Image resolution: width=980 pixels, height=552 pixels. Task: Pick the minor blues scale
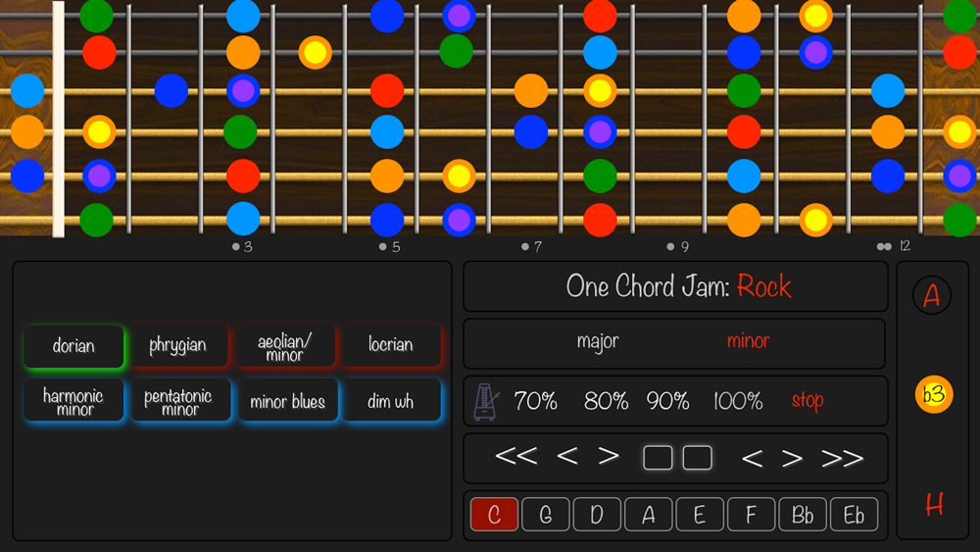point(287,400)
